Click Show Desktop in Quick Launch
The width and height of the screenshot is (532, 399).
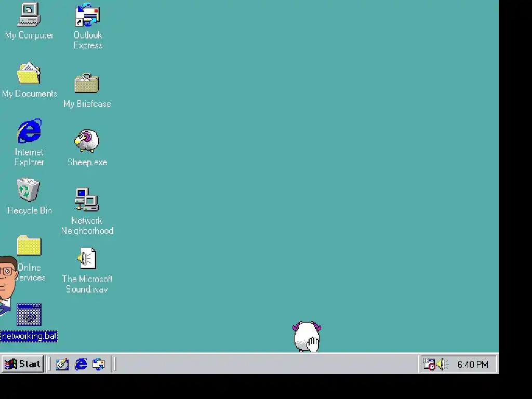(x=62, y=364)
